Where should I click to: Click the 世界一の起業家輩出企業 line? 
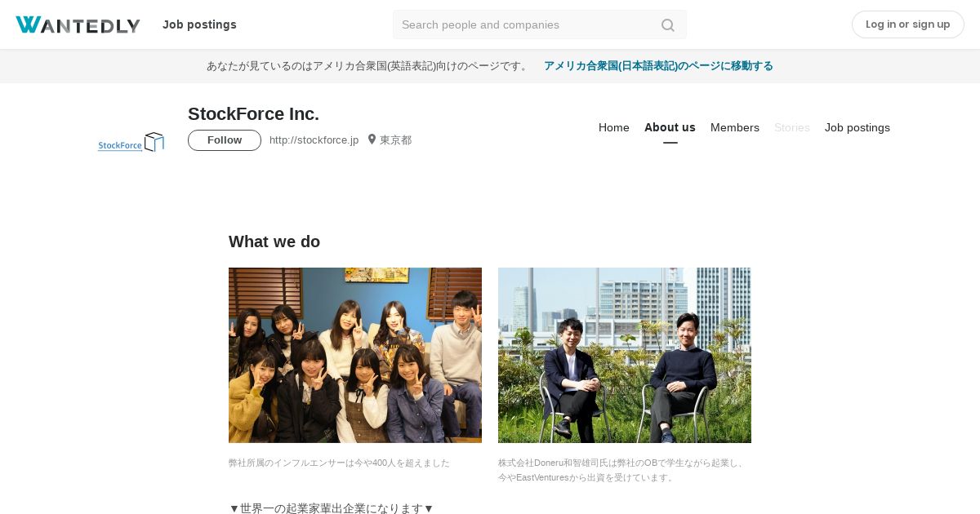pos(332,508)
